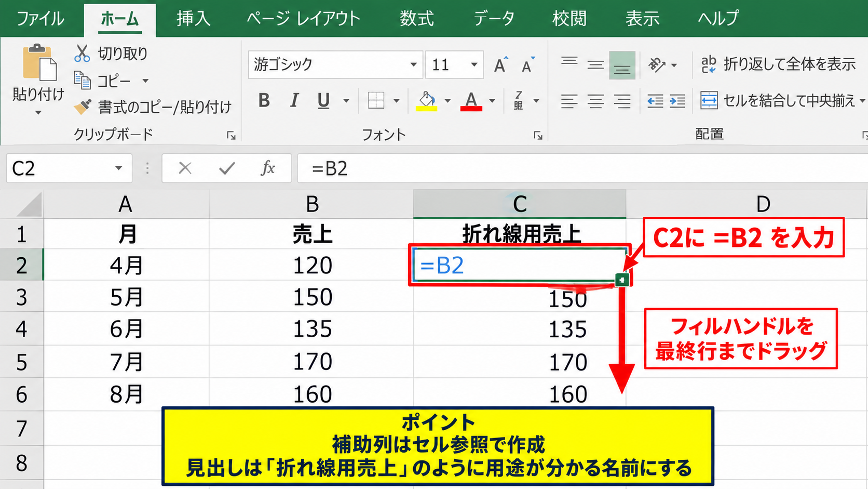Toggle bottom vertical alignment (highlighted)
868x489 pixels.
(x=622, y=65)
